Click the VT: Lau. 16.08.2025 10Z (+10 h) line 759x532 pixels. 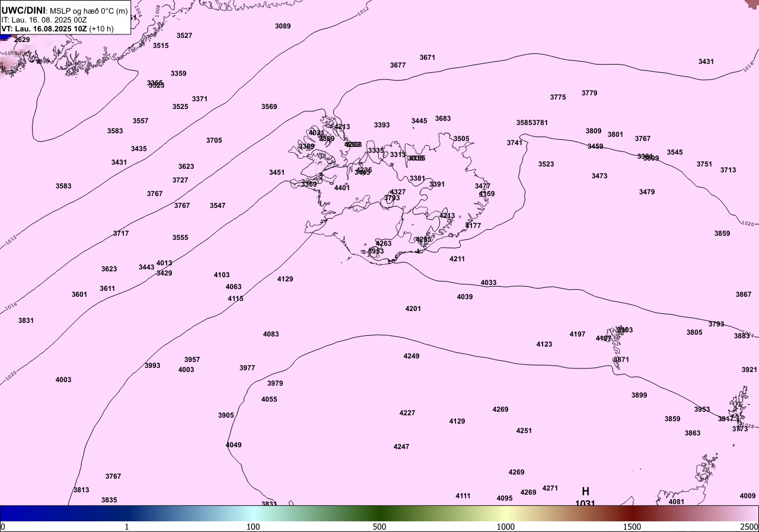pyautogui.click(x=58, y=28)
